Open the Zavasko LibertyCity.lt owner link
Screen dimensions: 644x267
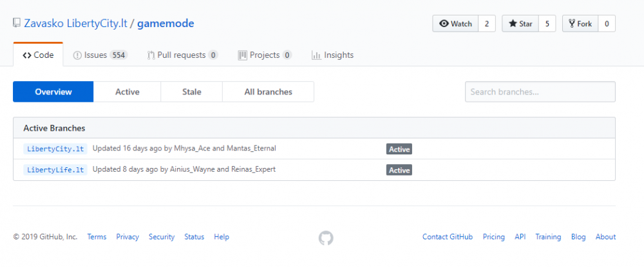click(75, 23)
